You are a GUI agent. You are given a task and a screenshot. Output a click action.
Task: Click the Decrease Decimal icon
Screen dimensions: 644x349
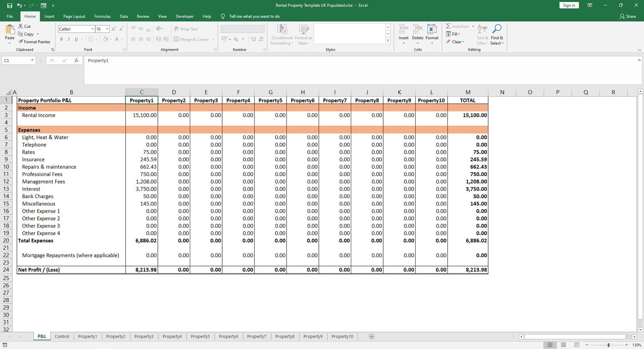(x=261, y=39)
